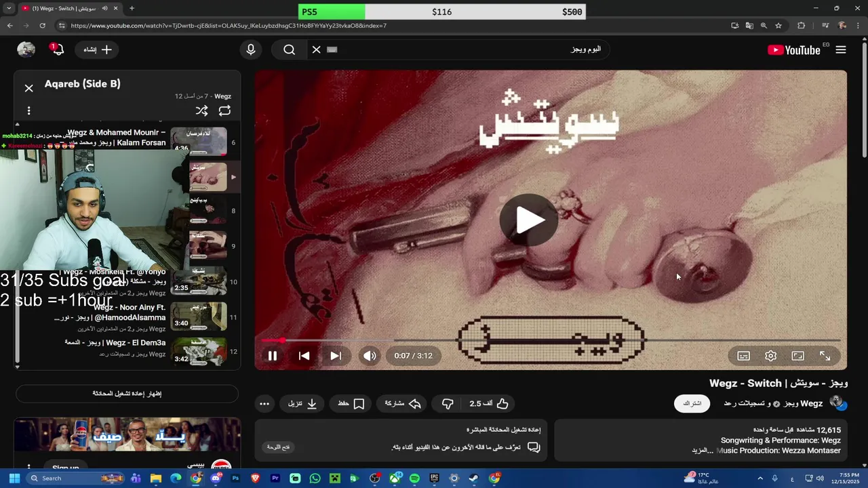
Task: Open the Windows Start menu
Action: click(14, 479)
